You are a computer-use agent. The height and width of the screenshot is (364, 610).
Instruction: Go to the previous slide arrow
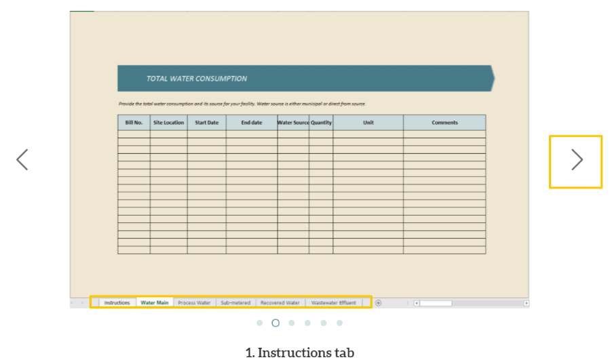point(22,160)
